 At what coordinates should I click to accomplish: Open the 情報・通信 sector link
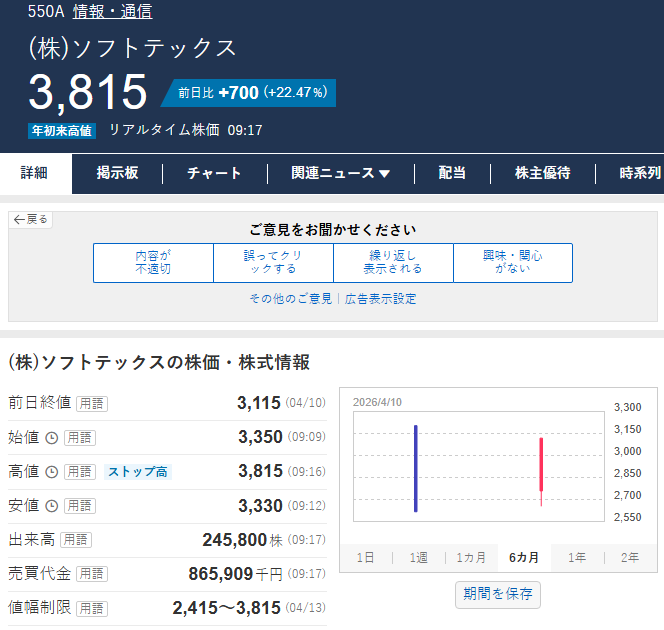[x=112, y=11]
